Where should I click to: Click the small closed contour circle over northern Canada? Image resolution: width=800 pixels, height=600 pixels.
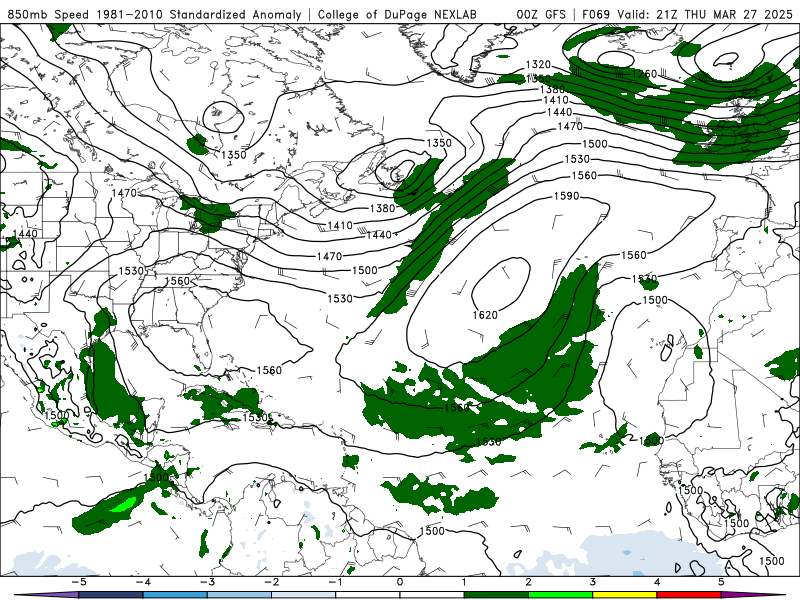pos(223,117)
